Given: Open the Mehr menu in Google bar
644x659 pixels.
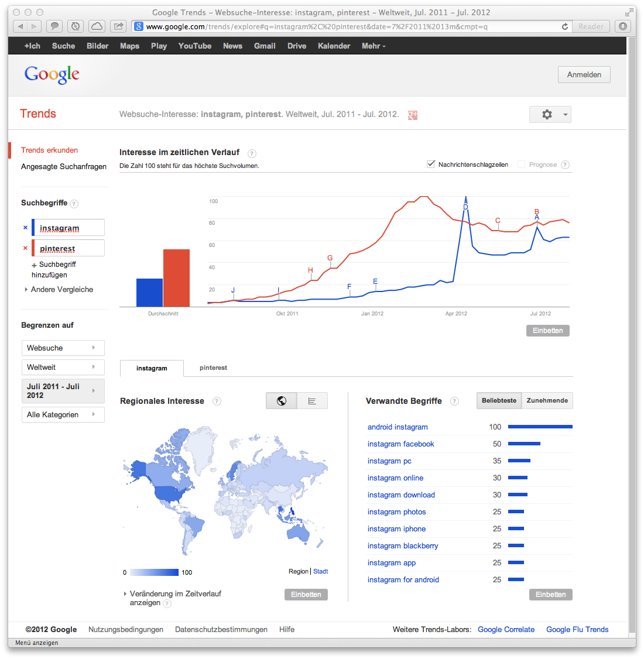Looking at the screenshot, I should pyautogui.click(x=374, y=46).
